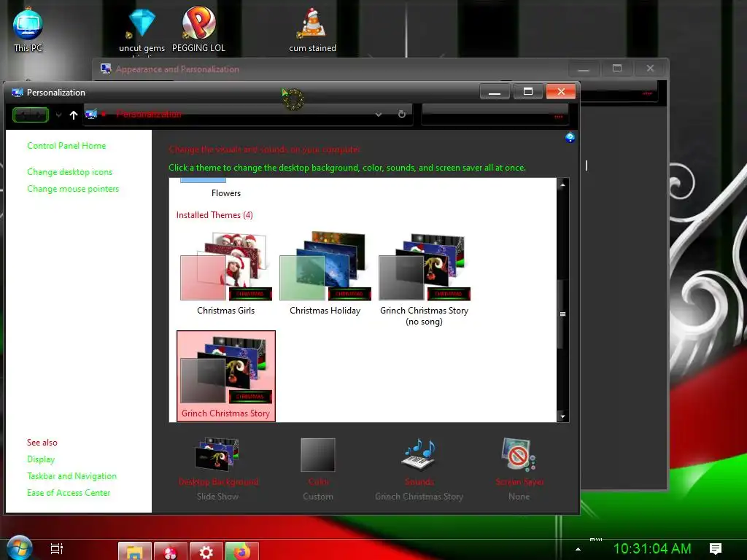
Task: Click the themes list scrollbar thumb
Action: point(562,314)
